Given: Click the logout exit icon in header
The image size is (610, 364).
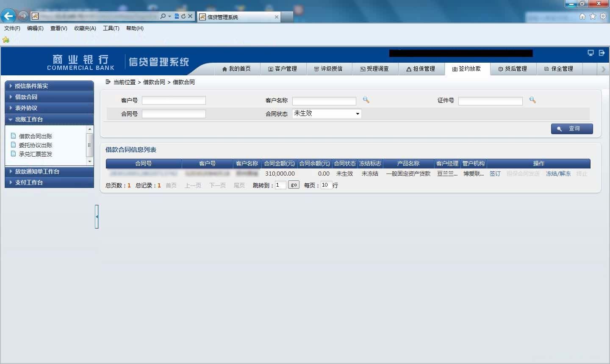Looking at the screenshot, I should point(602,53).
